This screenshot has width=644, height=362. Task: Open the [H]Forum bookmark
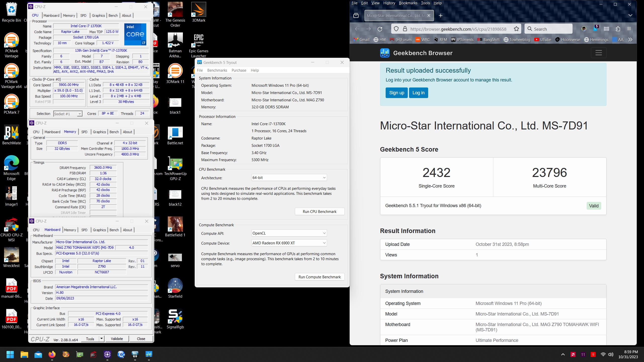pyautogui.click(x=400, y=39)
